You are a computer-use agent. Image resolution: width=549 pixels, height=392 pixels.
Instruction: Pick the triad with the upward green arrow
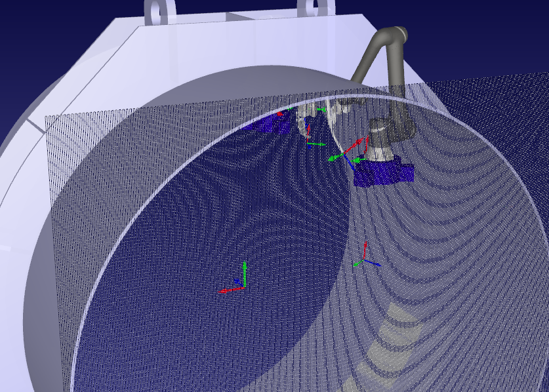click(241, 279)
